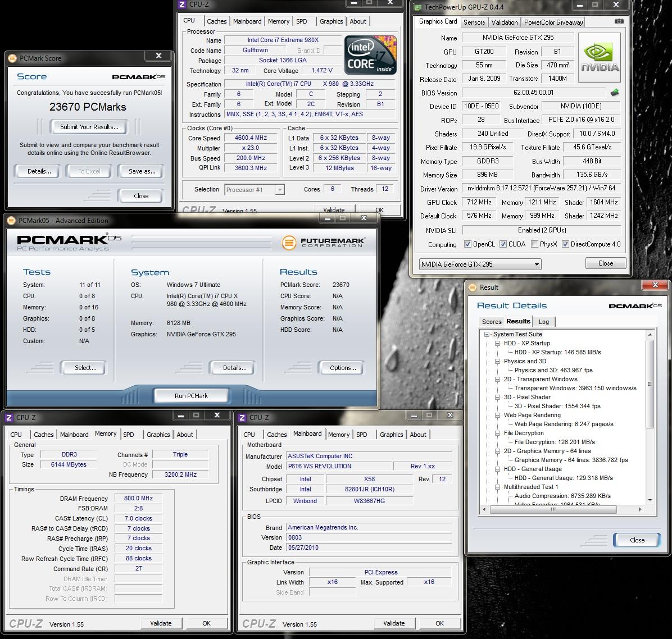
Task: Click Run PCMark button
Action: [x=191, y=396]
